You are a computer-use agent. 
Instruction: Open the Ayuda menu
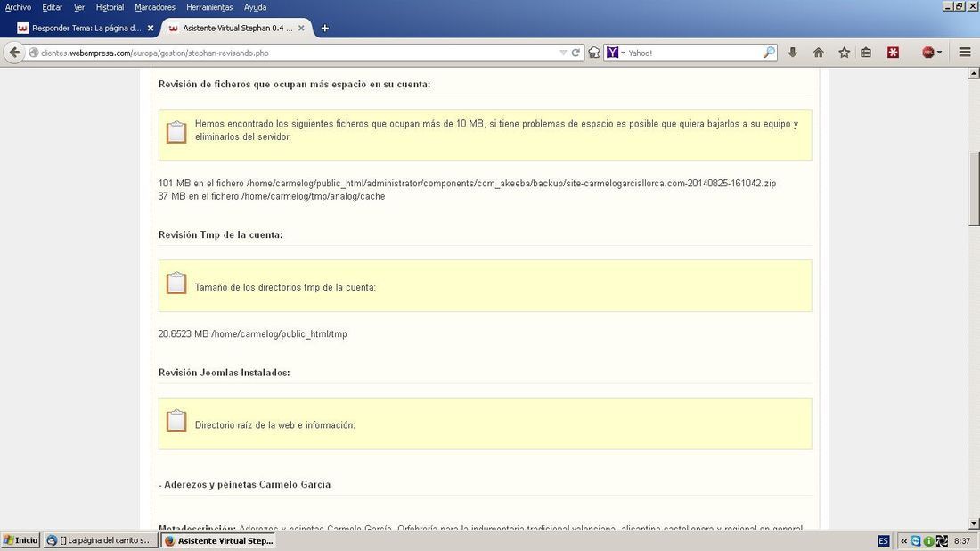(x=255, y=7)
